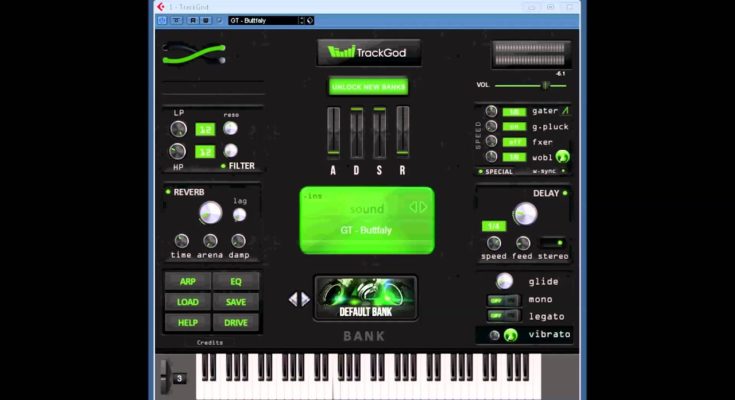
Task: Click the gater waveform shape icon
Action: pyautogui.click(x=565, y=111)
